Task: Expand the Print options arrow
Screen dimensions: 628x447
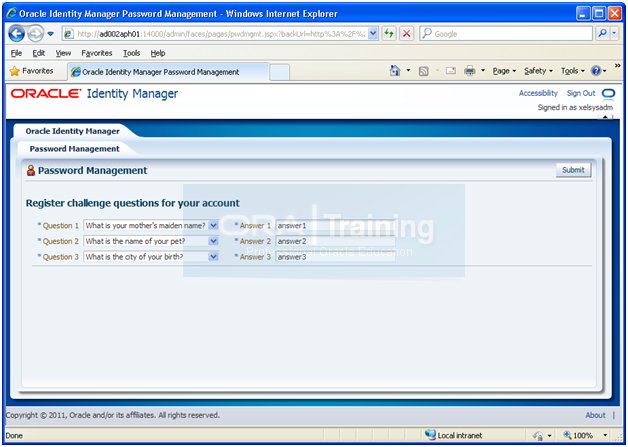Action: tap(483, 71)
